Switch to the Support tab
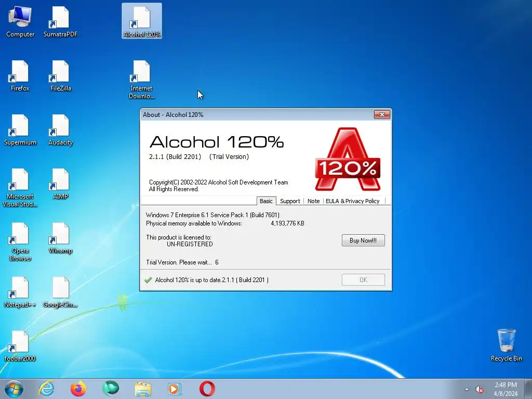This screenshot has height=399, width=532. coord(290,201)
